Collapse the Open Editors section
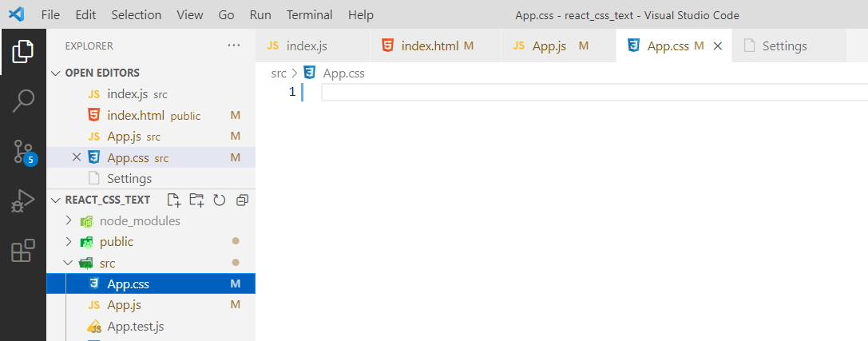The height and width of the screenshot is (341, 868). [55, 73]
